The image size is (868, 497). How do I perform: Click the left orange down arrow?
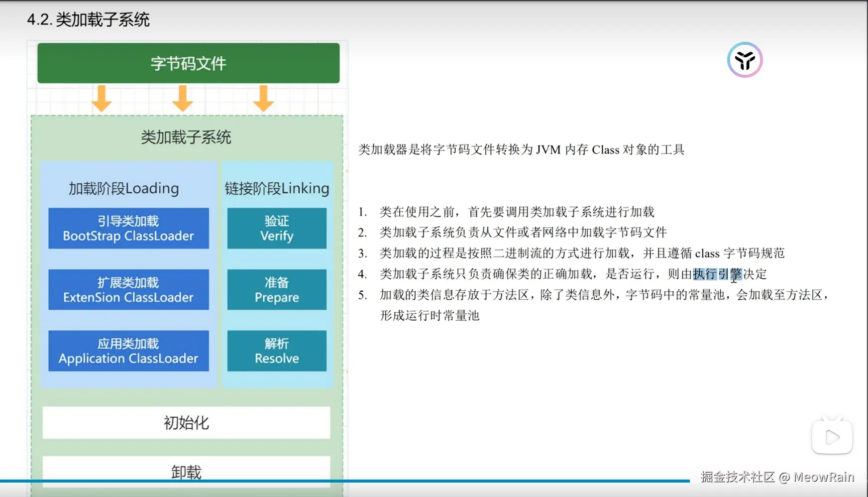click(x=102, y=98)
